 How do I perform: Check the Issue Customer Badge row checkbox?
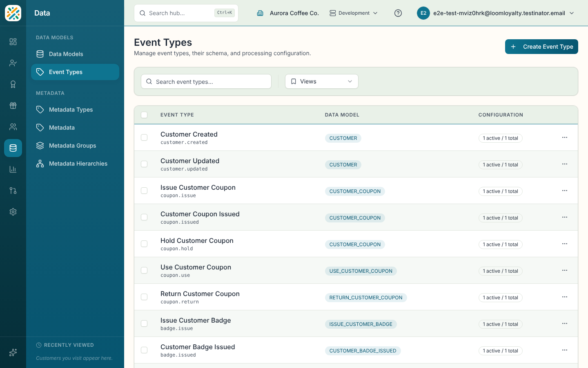coord(144,323)
